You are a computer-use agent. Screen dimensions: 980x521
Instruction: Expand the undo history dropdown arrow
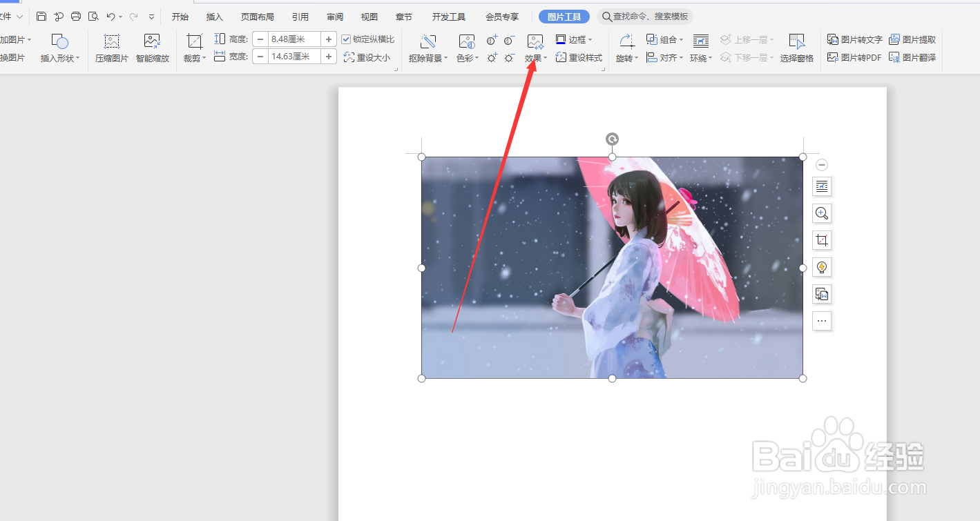121,17
